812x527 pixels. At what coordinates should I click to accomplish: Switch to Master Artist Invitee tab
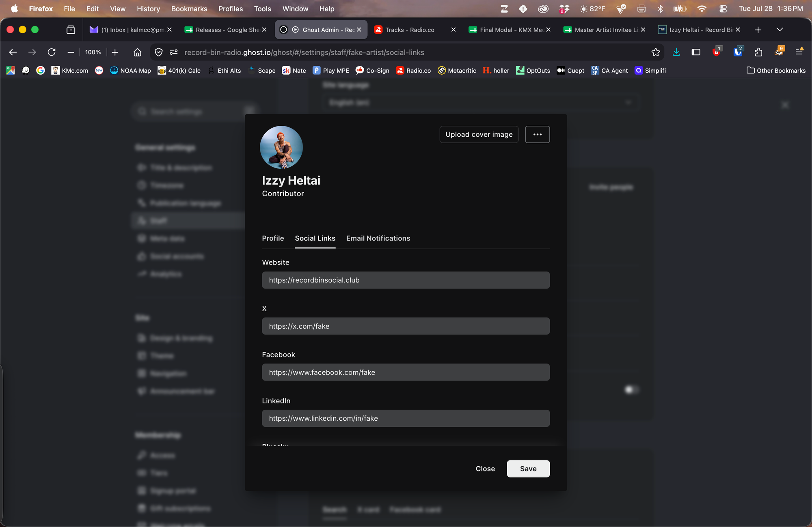coord(605,30)
